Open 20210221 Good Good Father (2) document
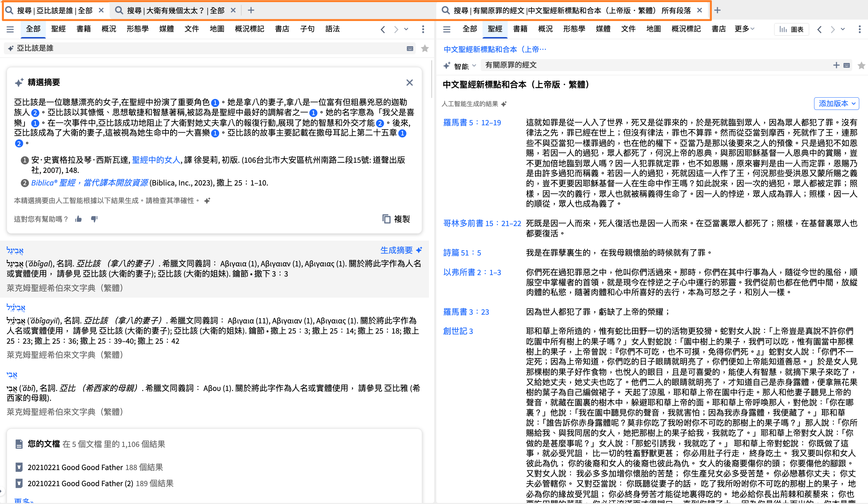Viewport: 868px width, 504px height. [x=100, y=483]
